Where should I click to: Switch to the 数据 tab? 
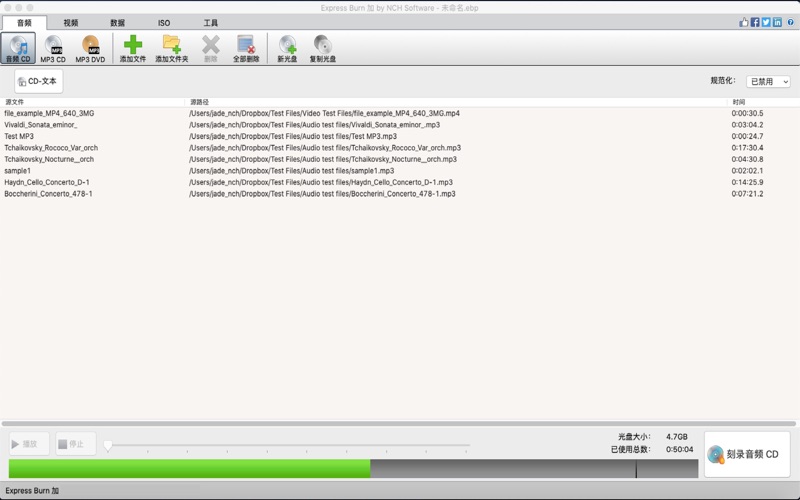(117, 22)
